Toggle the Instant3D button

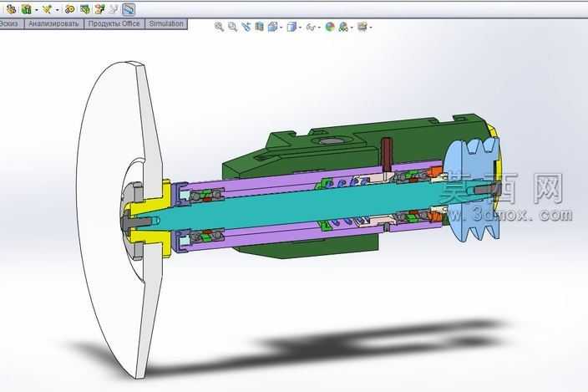[129, 9]
